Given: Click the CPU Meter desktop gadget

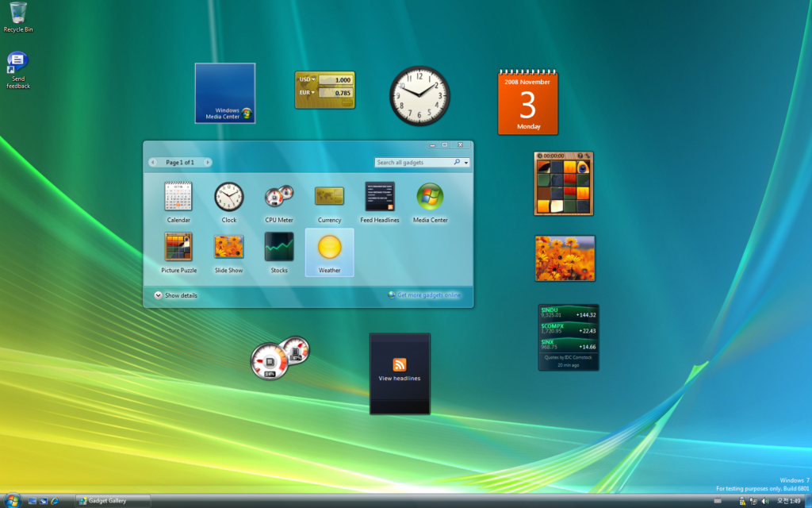Looking at the screenshot, I should pyautogui.click(x=280, y=358).
